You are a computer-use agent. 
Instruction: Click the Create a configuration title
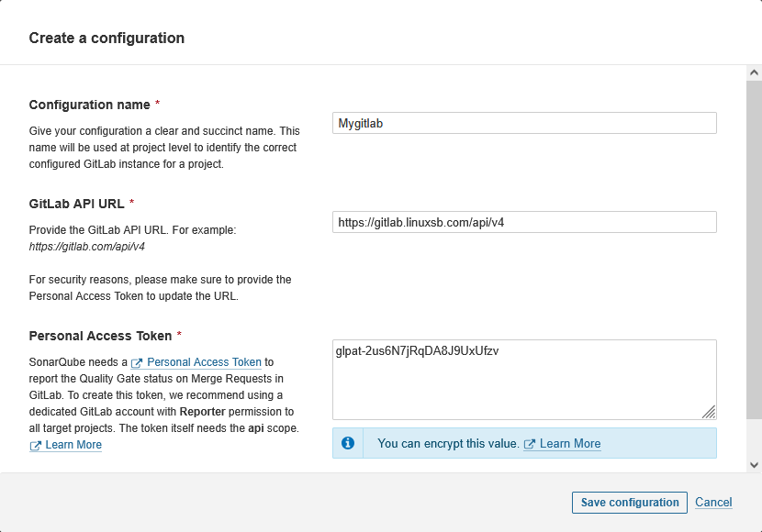click(106, 38)
